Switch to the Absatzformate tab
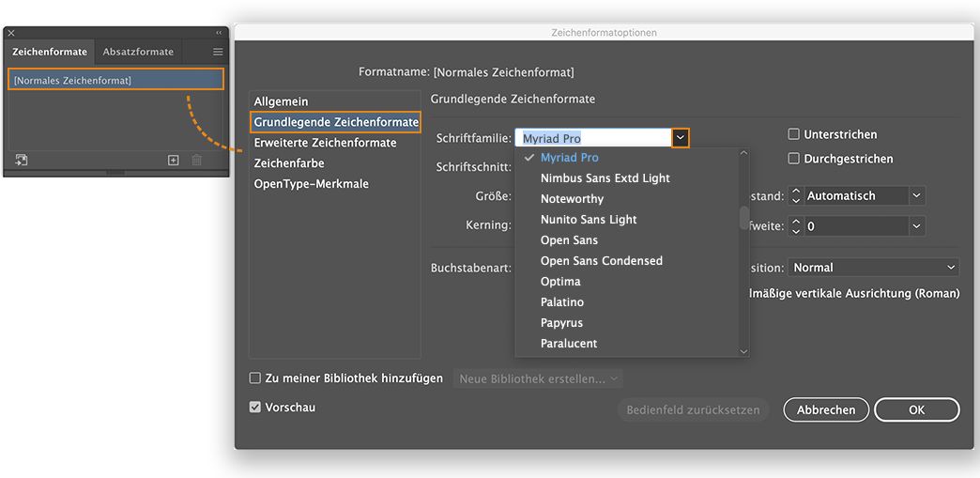This screenshot has height=478, width=980. 138,52
